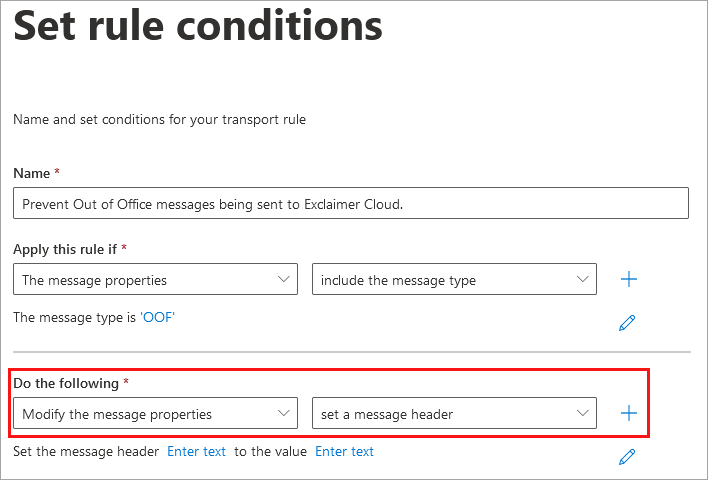The width and height of the screenshot is (708, 480).
Task: Click the plus icon beside the message type condition
Action: click(x=629, y=280)
